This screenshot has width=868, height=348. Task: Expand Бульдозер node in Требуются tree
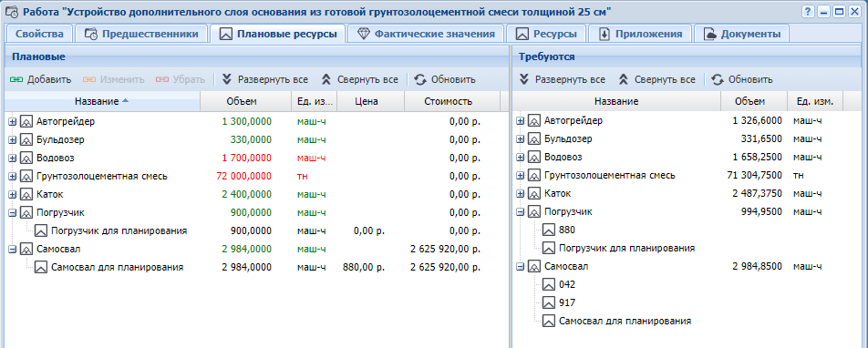coord(521,138)
